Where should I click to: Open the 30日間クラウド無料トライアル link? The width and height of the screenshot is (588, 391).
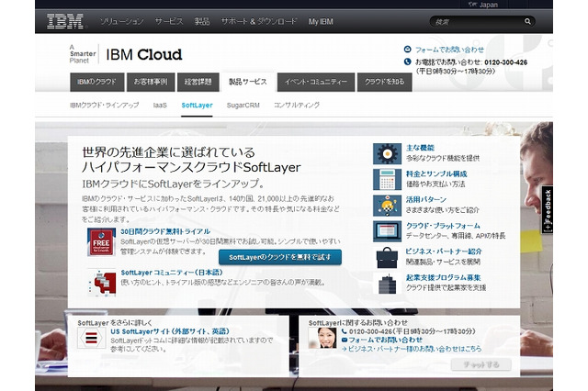pyautogui.click(x=165, y=231)
